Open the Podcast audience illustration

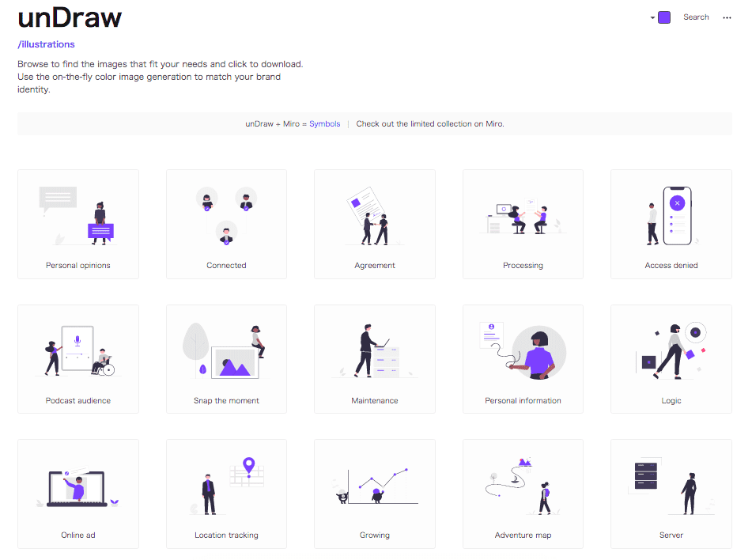click(x=78, y=358)
